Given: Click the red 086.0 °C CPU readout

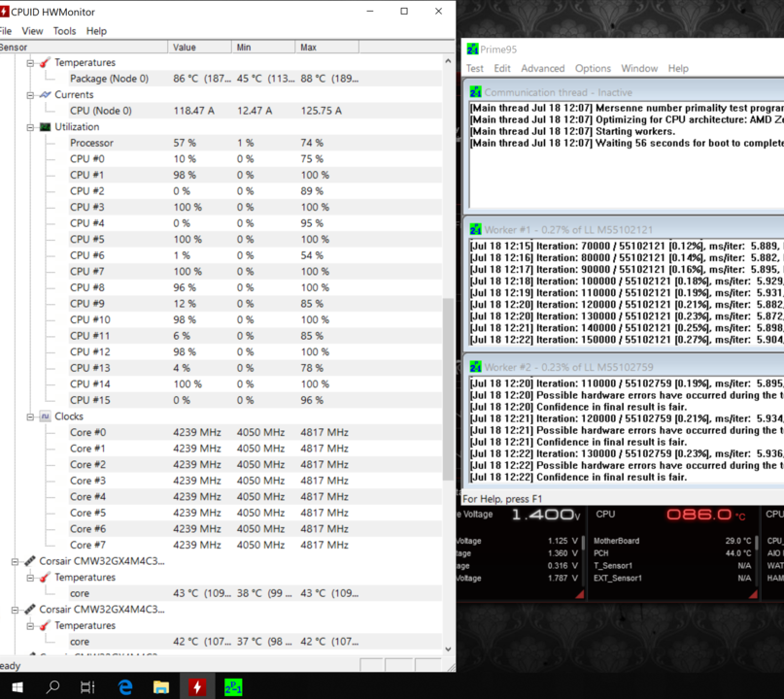Looking at the screenshot, I should tap(705, 515).
